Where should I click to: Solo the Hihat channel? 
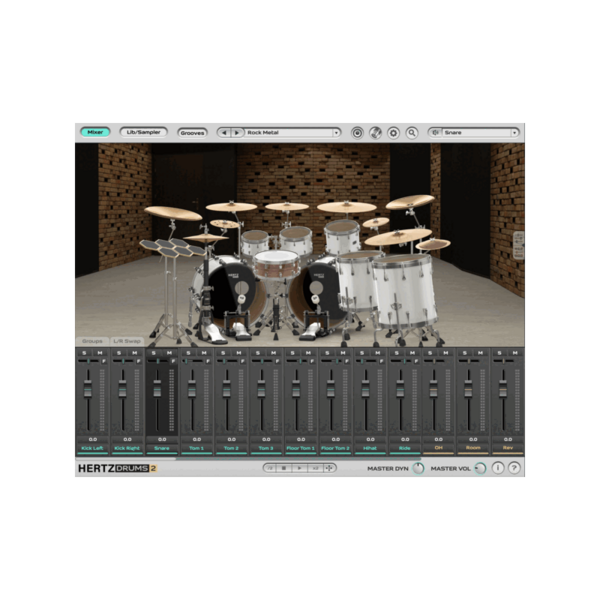362,353
